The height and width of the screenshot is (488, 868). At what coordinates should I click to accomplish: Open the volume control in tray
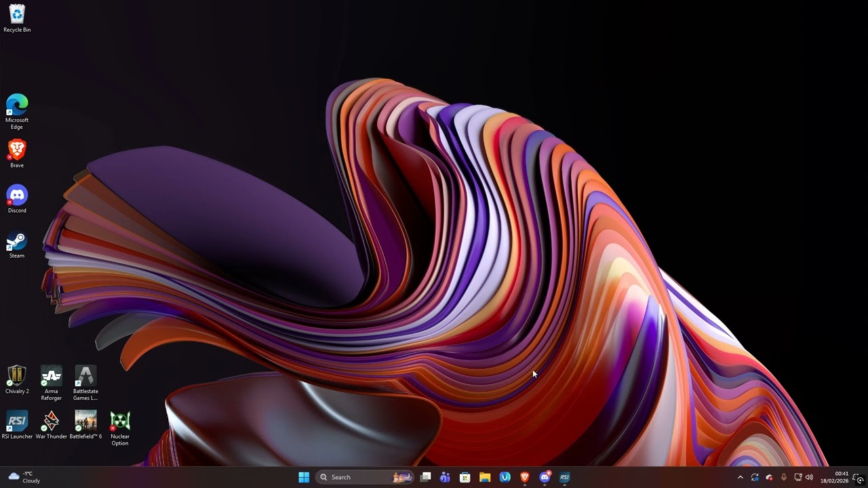point(809,477)
